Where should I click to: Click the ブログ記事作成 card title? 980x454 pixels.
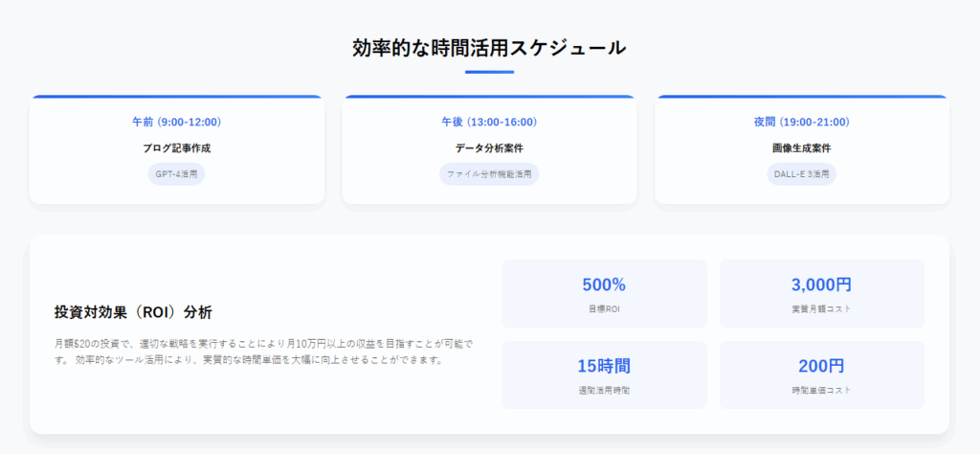pos(177,148)
